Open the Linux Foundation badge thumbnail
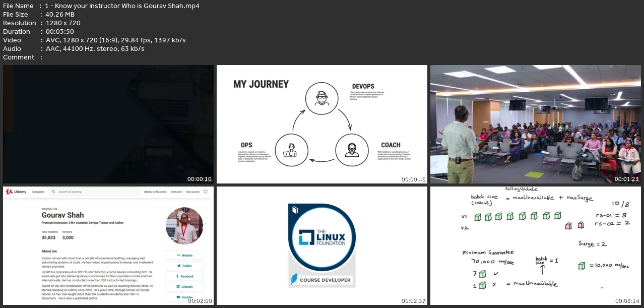This screenshot has width=644, height=308. pyautogui.click(x=321, y=245)
